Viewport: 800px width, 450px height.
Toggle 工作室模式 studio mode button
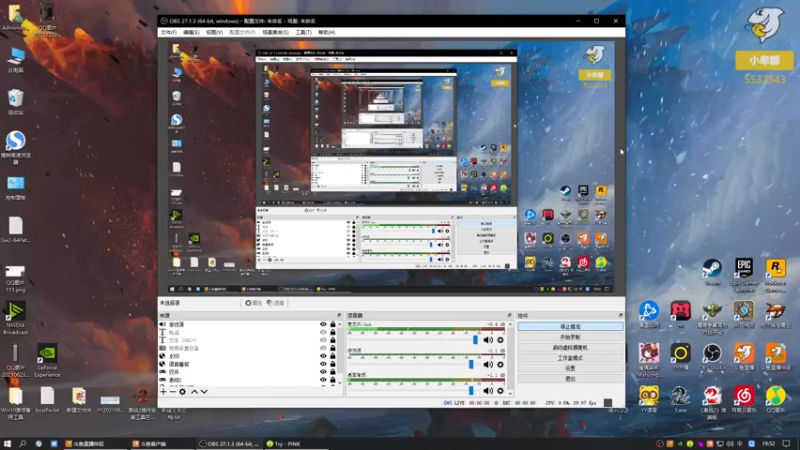coord(570,358)
